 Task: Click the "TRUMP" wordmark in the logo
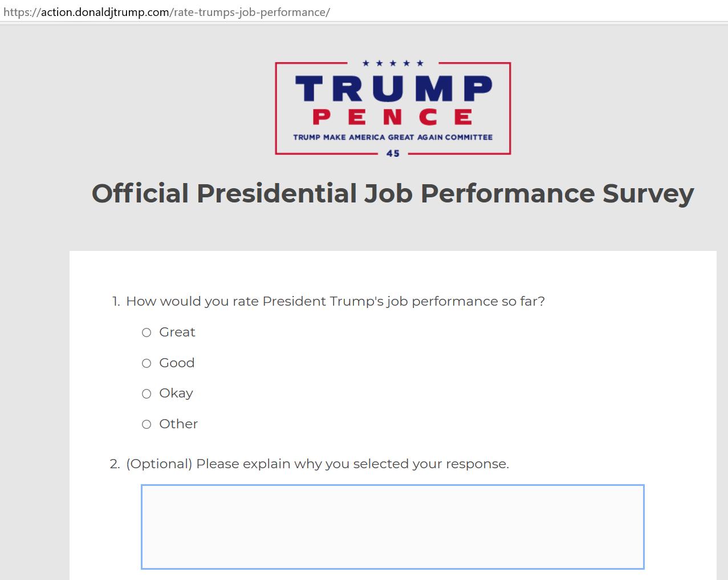point(392,88)
